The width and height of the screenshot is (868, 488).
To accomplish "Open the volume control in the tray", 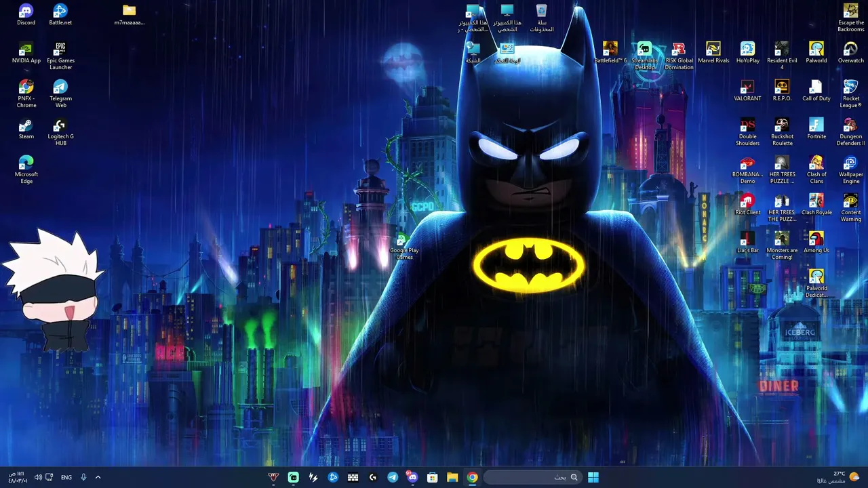I will (38, 477).
